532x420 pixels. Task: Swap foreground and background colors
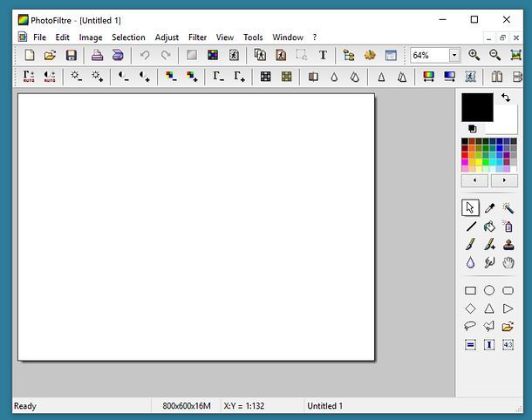point(506,98)
